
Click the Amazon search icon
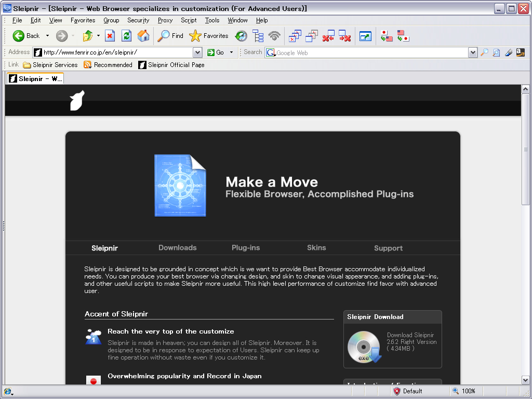(x=520, y=52)
